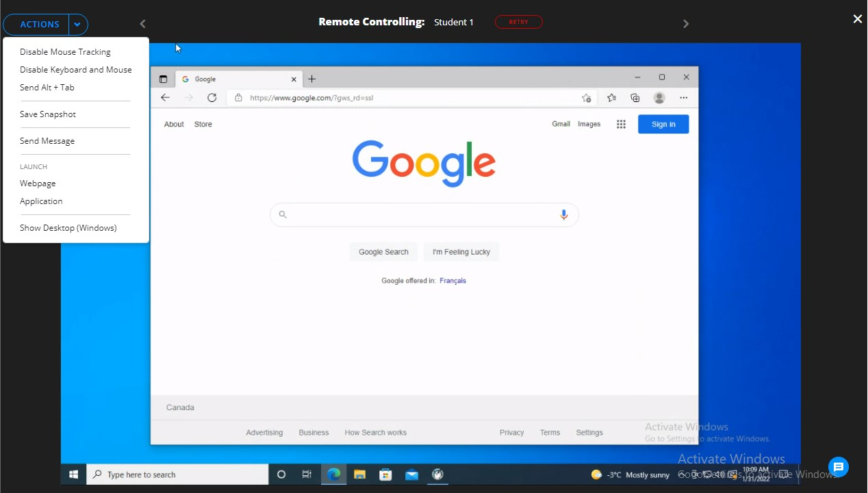868x493 pixels.
Task: Refresh the Google page in browser
Action: click(x=212, y=98)
